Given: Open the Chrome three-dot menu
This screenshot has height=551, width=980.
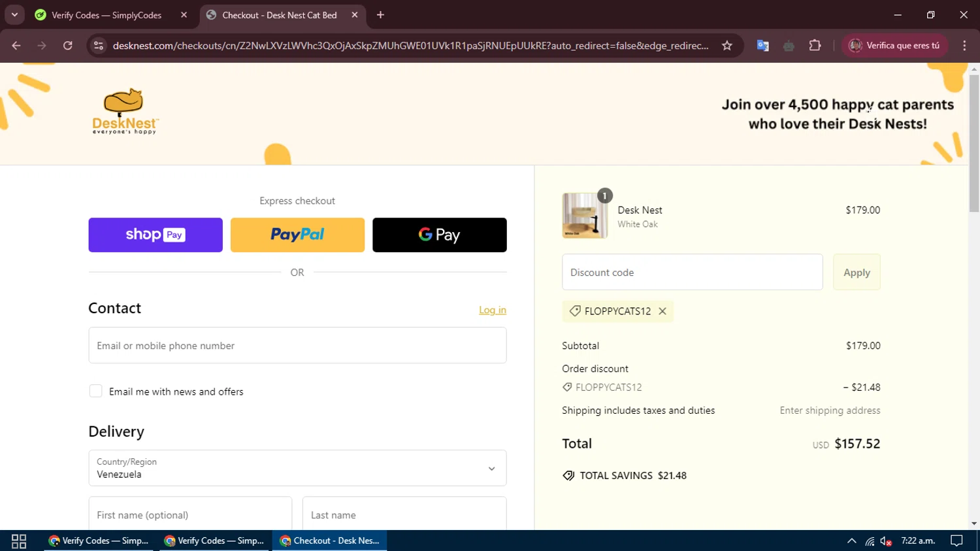Looking at the screenshot, I should (964, 46).
